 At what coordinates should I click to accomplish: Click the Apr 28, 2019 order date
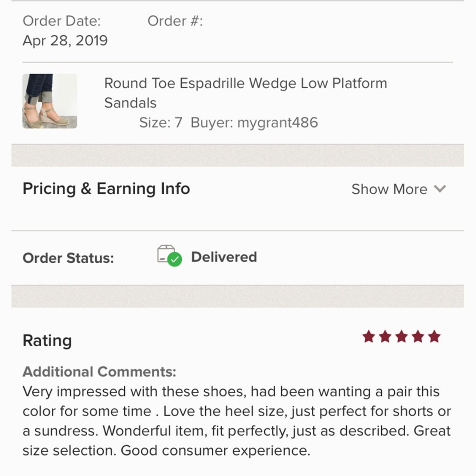click(65, 40)
